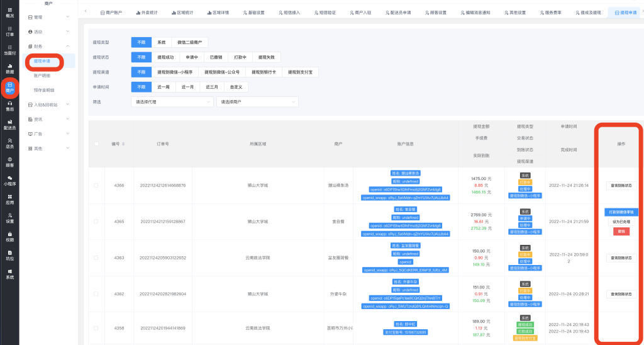Open the 请选择代理 agent dropdown
This screenshot has width=644, height=345.
[172, 101]
